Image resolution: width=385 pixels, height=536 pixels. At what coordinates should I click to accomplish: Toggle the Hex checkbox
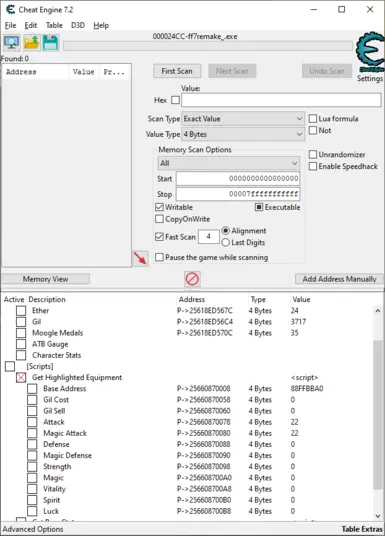click(x=175, y=100)
